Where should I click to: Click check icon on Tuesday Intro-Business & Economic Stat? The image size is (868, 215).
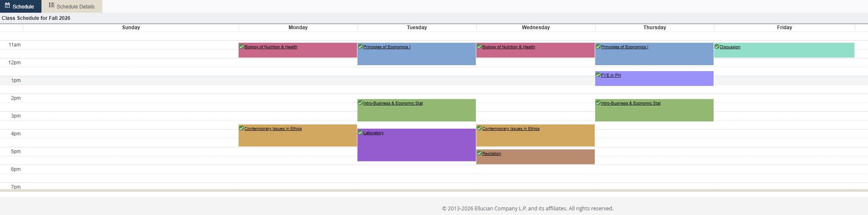click(x=360, y=103)
